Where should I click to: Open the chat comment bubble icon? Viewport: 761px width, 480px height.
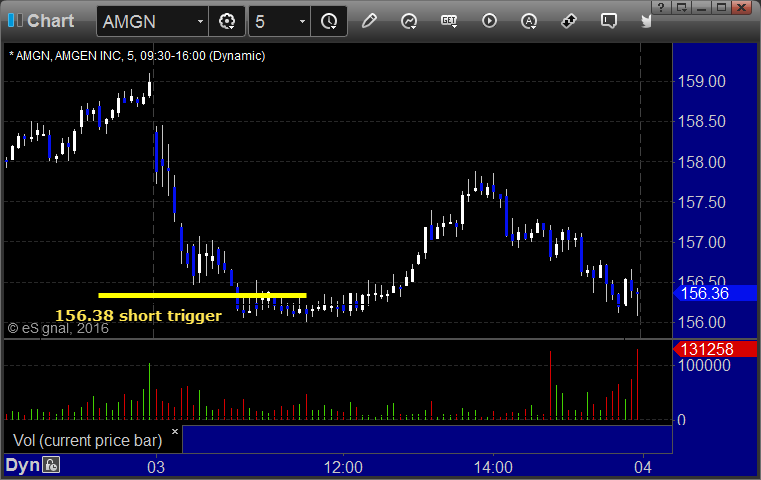(x=609, y=21)
